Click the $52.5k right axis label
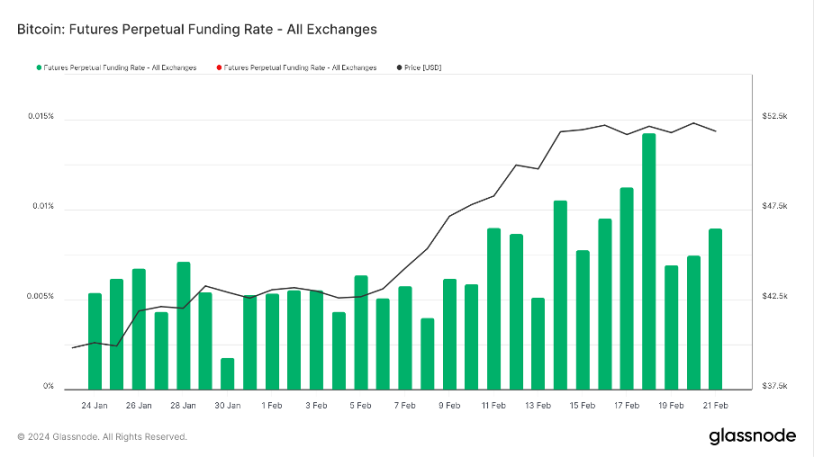814x457 pixels. 775,116
